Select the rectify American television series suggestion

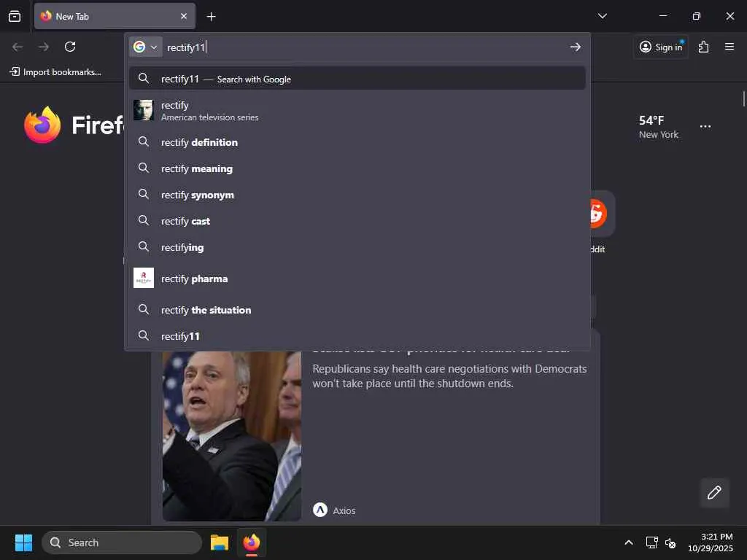[x=357, y=111]
